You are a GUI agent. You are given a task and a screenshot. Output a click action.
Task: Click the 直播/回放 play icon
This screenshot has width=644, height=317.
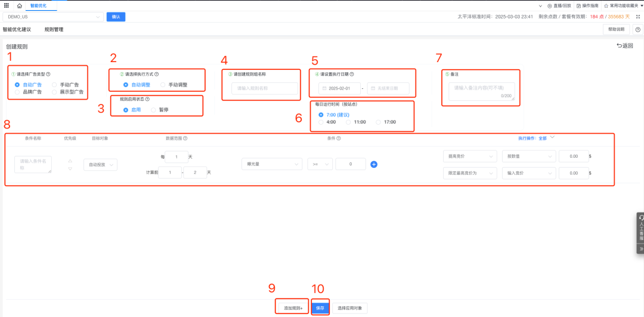click(x=550, y=6)
